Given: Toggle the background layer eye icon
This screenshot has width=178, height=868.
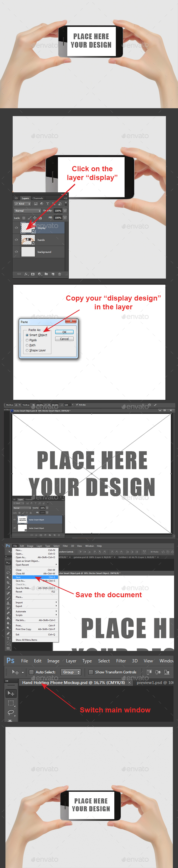Looking at the screenshot, I should pos(16,252).
